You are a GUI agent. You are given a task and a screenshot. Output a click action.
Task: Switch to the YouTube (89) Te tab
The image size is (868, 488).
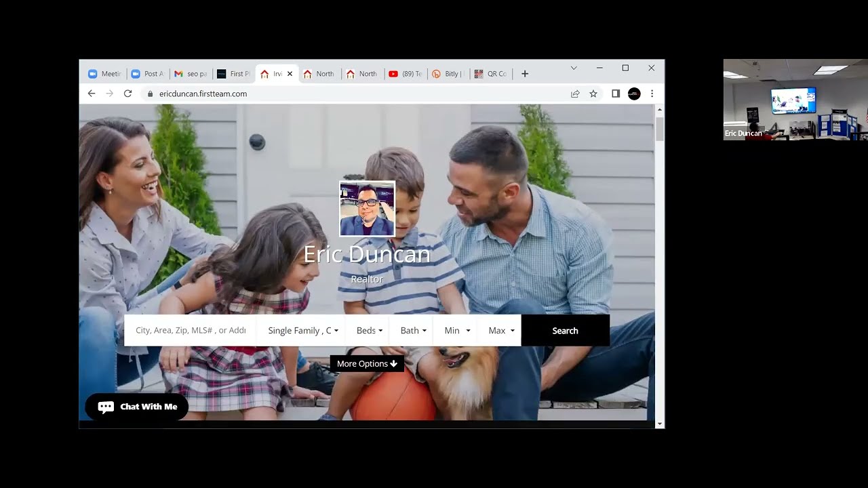(406, 74)
